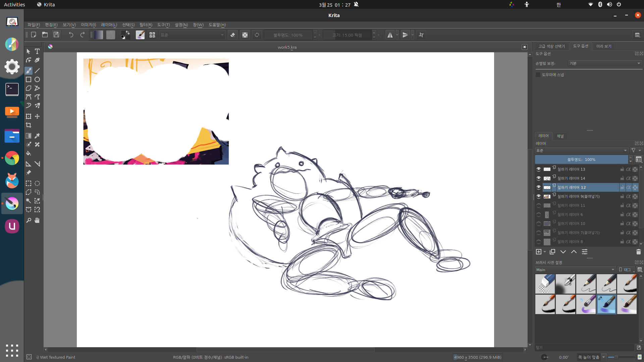Open brush preset chooser grid icon
This screenshot has width=644, height=362.
(x=152, y=35)
